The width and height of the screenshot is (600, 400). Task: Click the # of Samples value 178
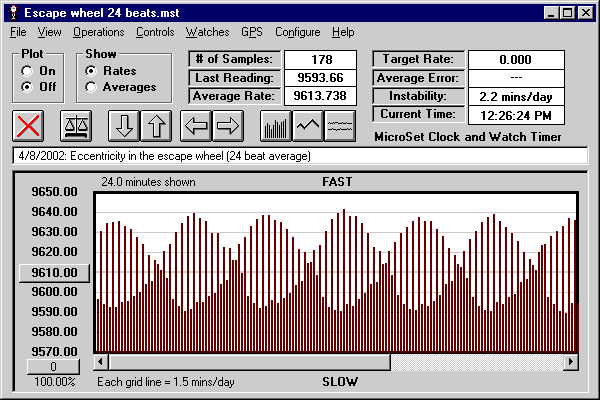pyautogui.click(x=321, y=60)
